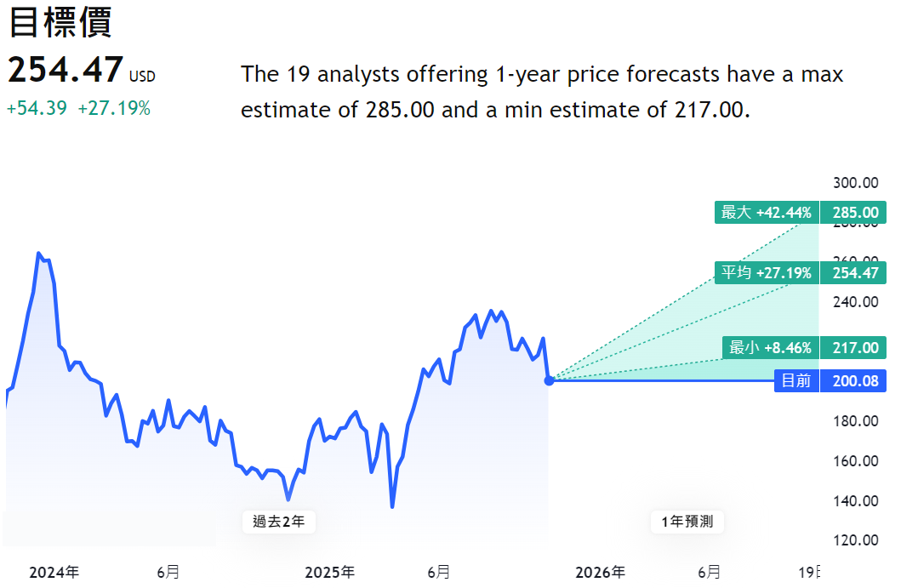
Task: Click the blue current price dot on chart
Action: point(549,380)
